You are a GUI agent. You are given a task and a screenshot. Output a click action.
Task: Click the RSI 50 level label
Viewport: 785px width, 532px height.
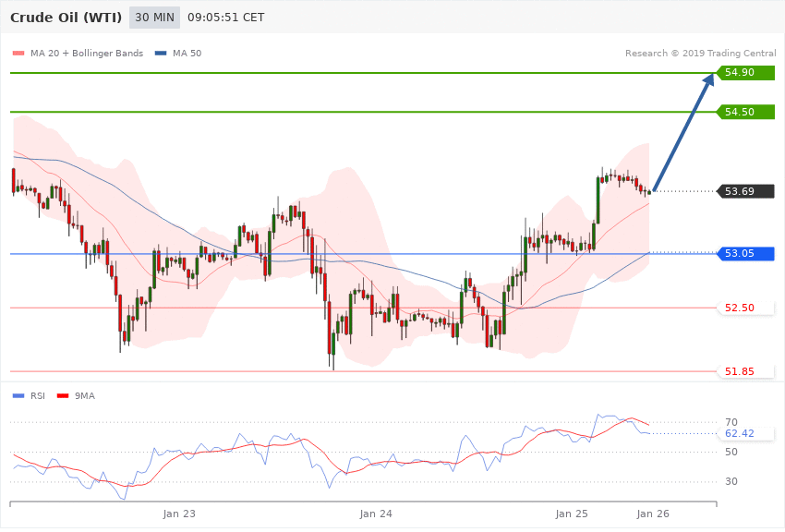[731, 452]
